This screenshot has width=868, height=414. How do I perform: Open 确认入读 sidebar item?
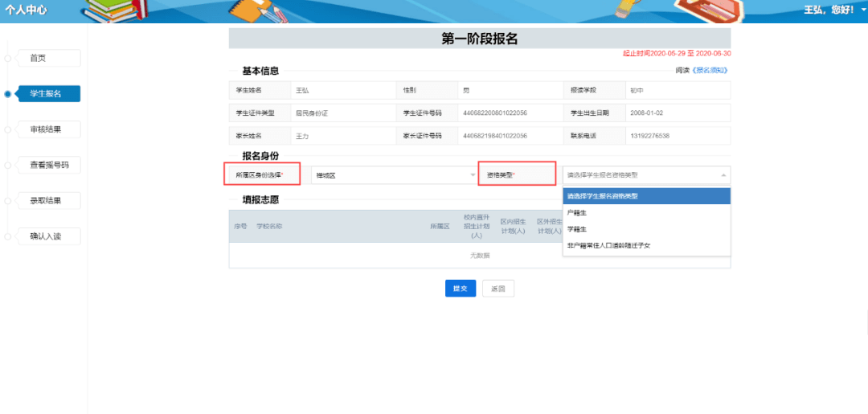click(49, 236)
